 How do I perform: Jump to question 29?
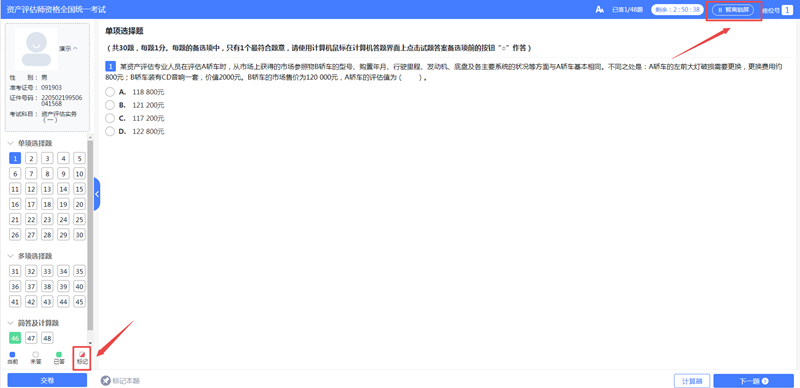click(63, 235)
